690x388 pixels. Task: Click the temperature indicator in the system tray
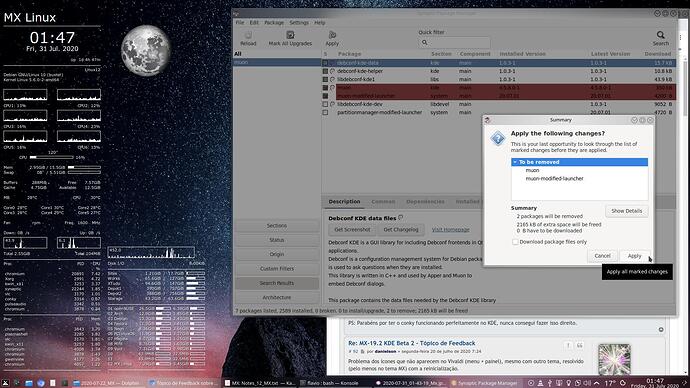pyautogui.click(x=610, y=383)
